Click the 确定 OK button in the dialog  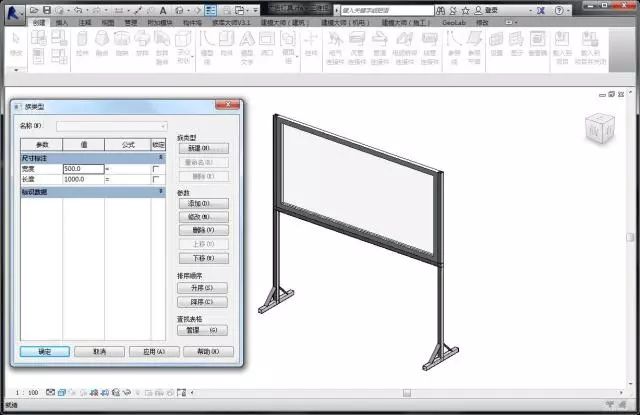[45, 352]
